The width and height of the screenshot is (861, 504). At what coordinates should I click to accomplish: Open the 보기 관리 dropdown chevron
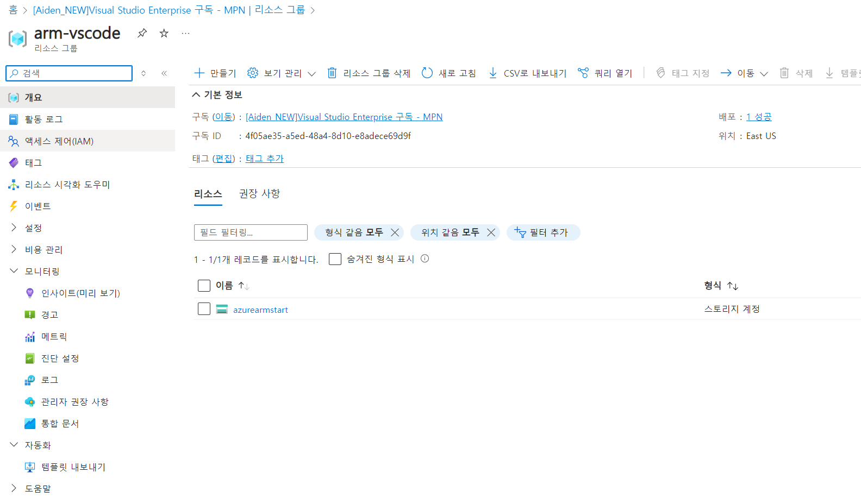point(311,74)
